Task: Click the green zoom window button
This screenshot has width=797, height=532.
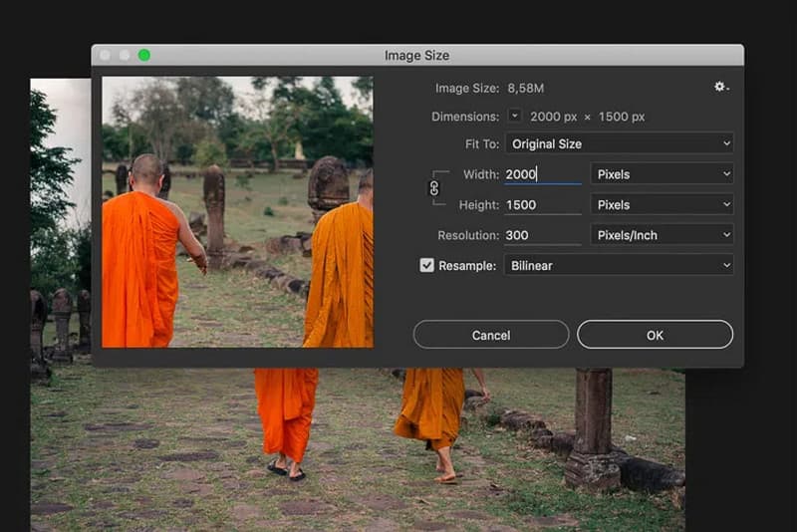Action: click(144, 55)
